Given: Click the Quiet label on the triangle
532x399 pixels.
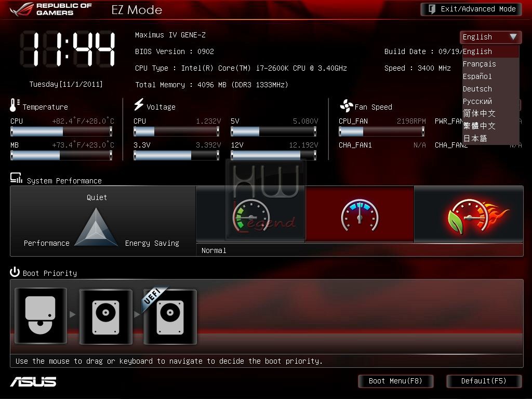Looking at the screenshot, I should (97, 197).
